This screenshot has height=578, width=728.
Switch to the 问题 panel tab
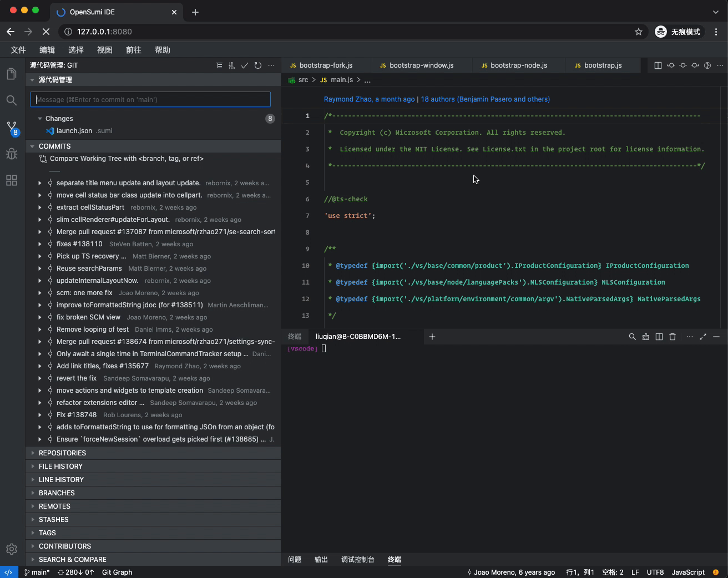click(295, 560)
